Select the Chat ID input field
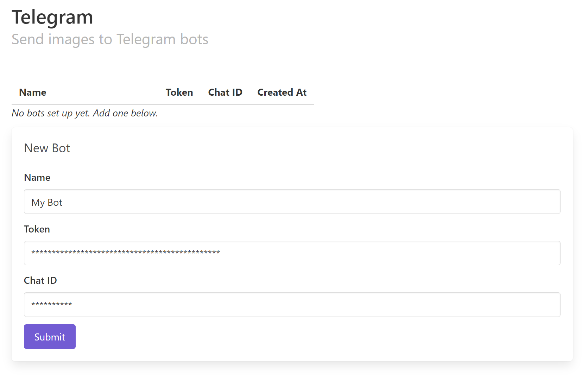 pos(292,305)
